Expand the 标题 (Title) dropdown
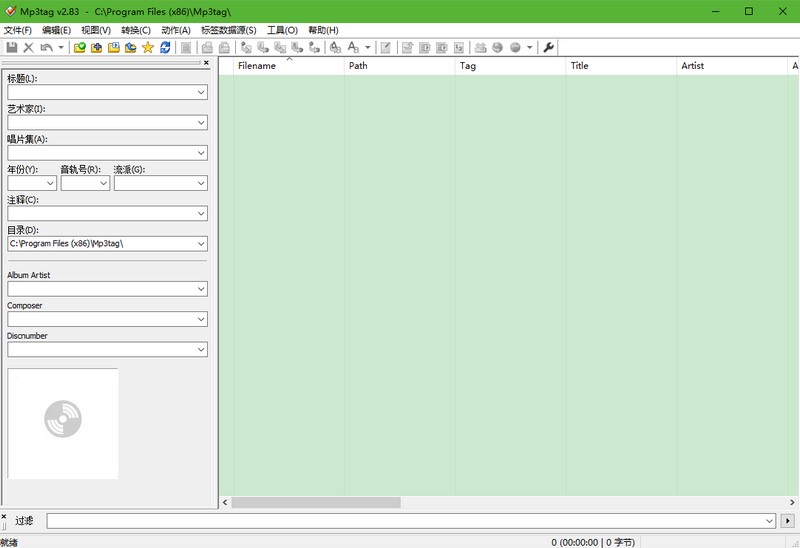 click(201, 92)
